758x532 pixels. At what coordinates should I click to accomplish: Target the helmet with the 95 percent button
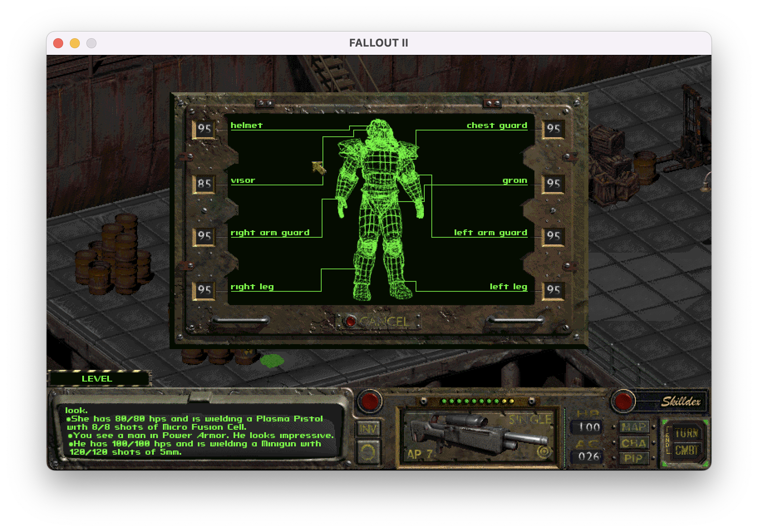204,129
